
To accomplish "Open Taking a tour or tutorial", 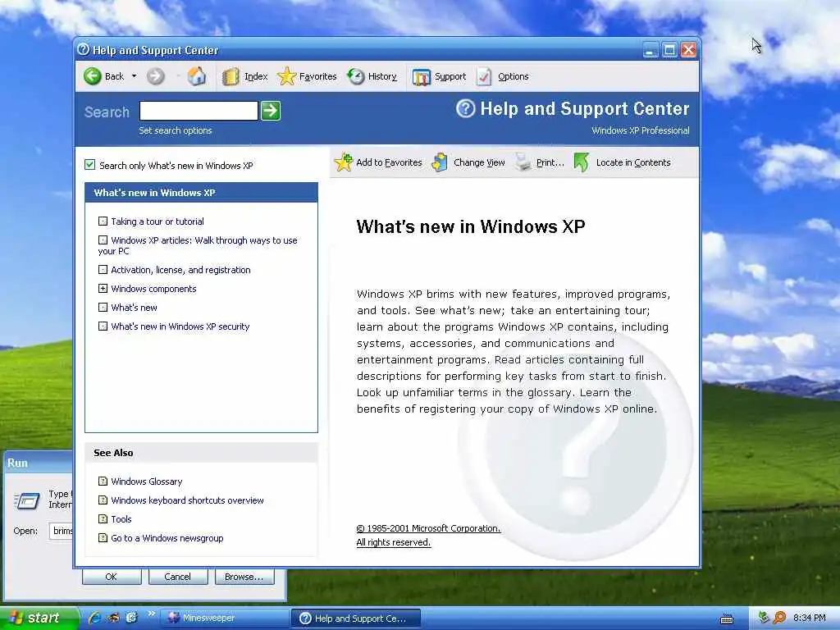I will click(157, 221).
